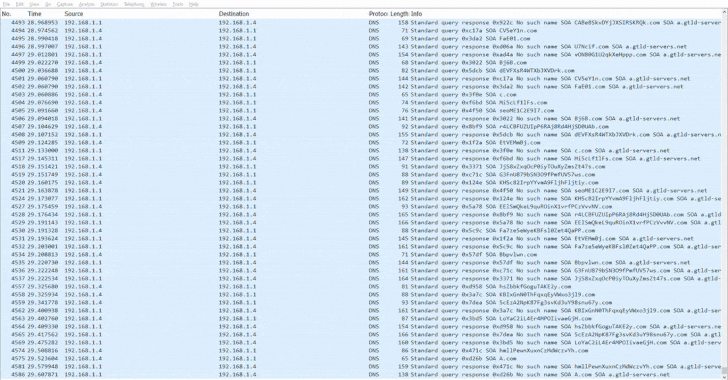The image size is (728, 380).
Task: Click packet 4506 response 0x3022 row
Action: (x=361, y=118)
